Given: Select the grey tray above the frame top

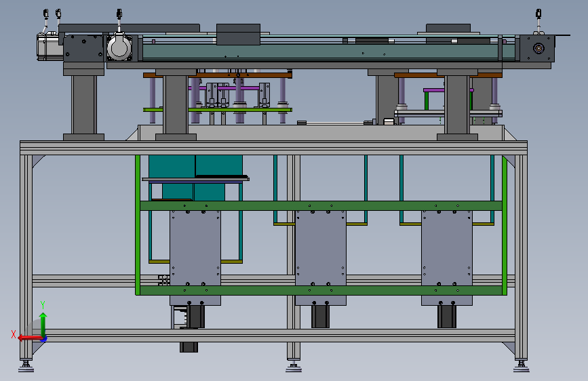Looking at the screenshot, I should [x=321, y=133].
